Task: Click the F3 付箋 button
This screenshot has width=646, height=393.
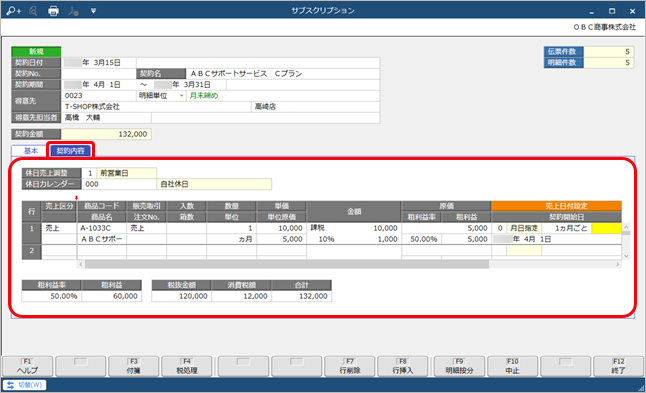Action: tap(133, 366)
